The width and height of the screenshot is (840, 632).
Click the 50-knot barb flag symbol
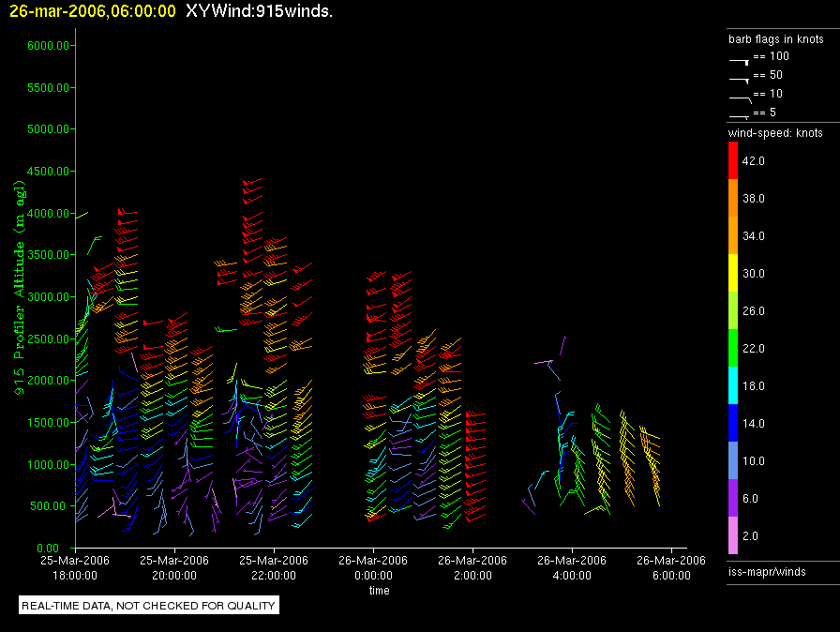740,78
